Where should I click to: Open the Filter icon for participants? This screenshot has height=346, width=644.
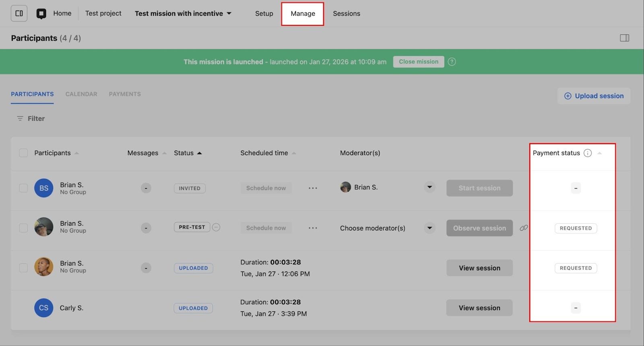20,118
